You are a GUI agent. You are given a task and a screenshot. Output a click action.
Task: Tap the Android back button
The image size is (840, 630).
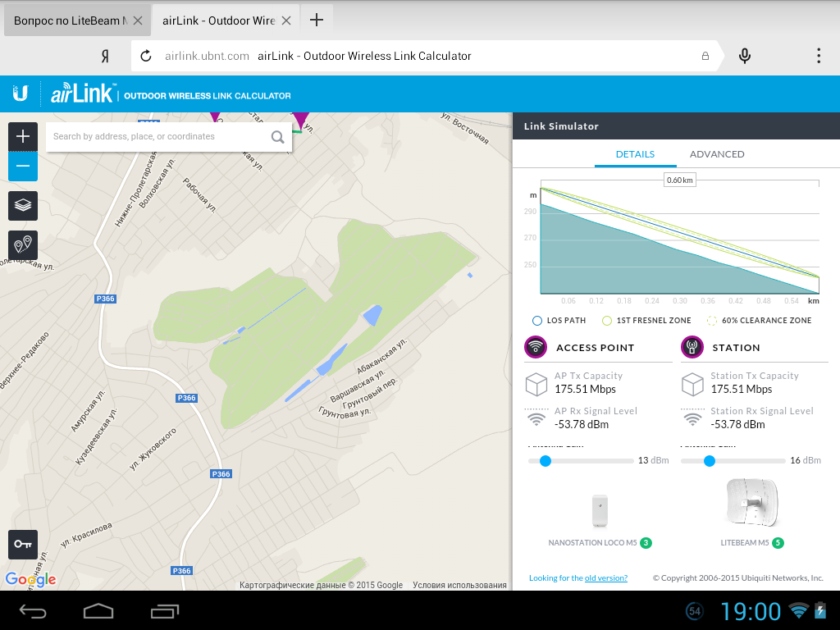[33, 610]
